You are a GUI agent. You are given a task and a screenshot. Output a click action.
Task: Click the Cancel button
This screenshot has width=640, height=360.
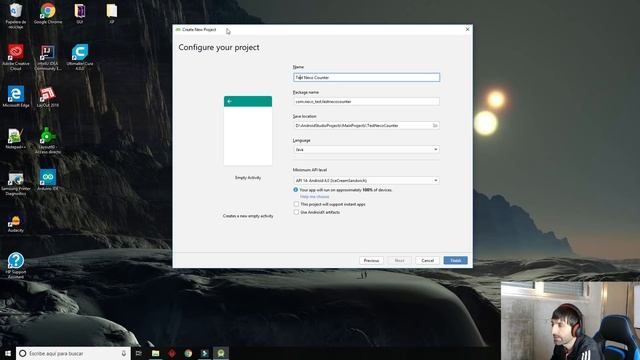coord(427,260)
